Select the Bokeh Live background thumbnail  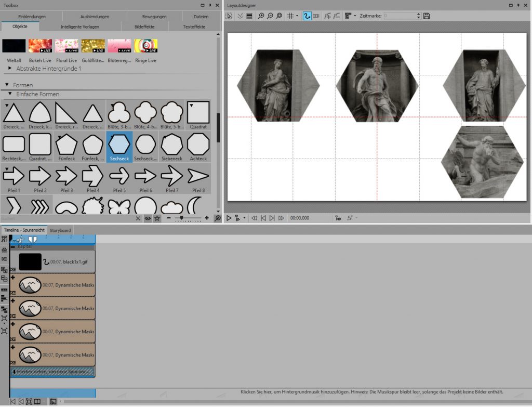pos(40,46)
